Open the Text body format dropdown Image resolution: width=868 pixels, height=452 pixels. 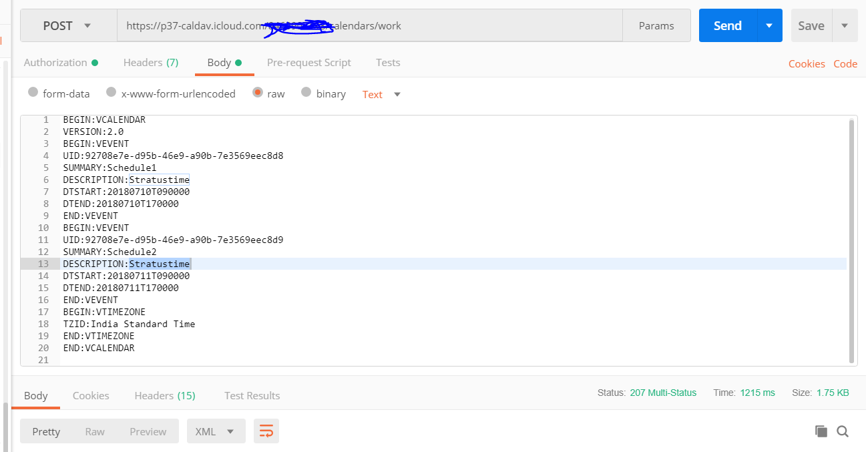pos(381,94)
